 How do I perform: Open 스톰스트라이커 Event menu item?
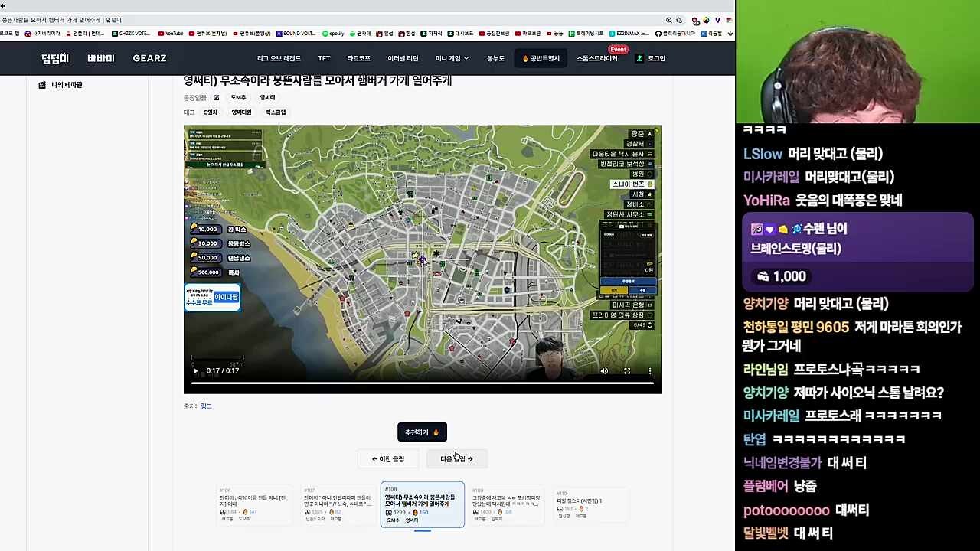click(597, 58)
